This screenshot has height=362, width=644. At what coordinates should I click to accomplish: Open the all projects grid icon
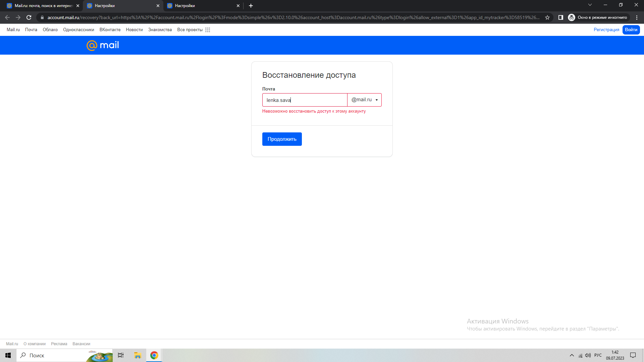(208, 30)
